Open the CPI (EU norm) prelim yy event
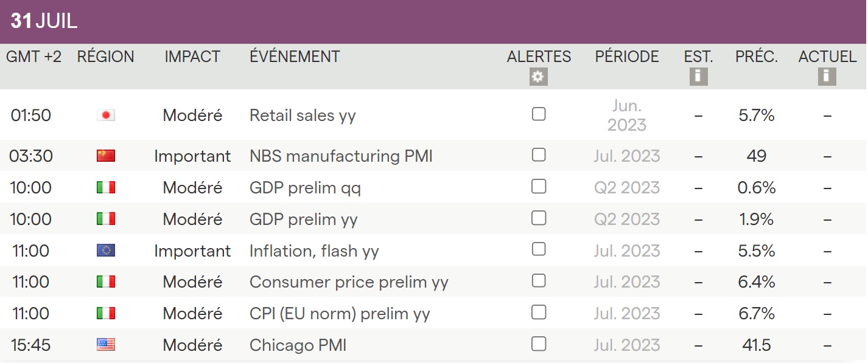The height and width of the screenshot is (363, 868). tap(340, 314)
